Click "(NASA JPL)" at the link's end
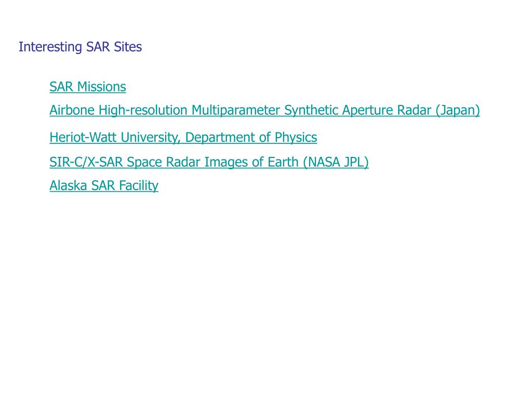The height and width of the screenshot is (399, 532). pos(336,162)
